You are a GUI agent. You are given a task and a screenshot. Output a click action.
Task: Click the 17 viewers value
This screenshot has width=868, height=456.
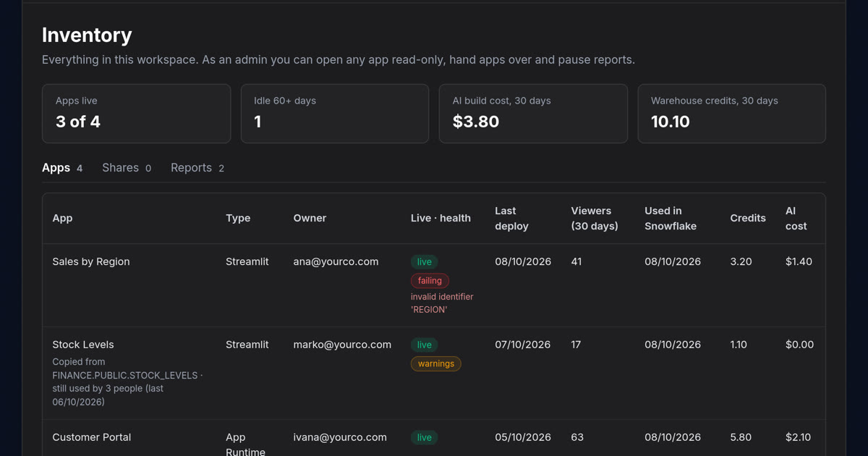coord(576,345)
